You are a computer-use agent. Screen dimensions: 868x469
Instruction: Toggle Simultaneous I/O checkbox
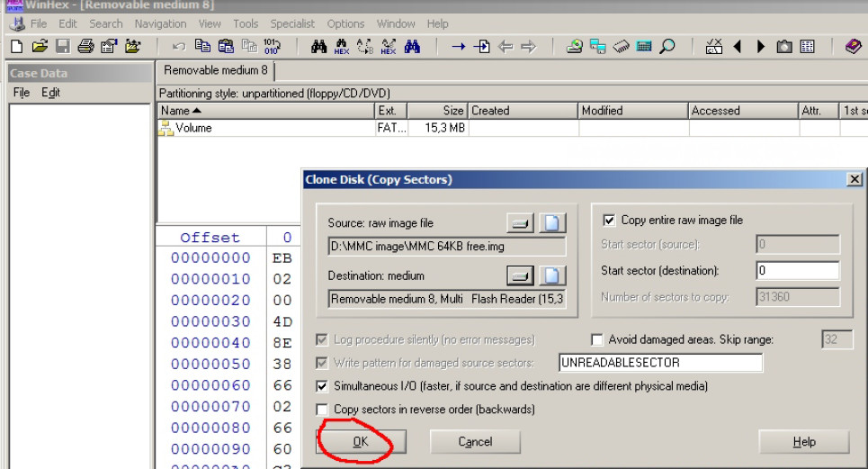[x=322, y=386]
